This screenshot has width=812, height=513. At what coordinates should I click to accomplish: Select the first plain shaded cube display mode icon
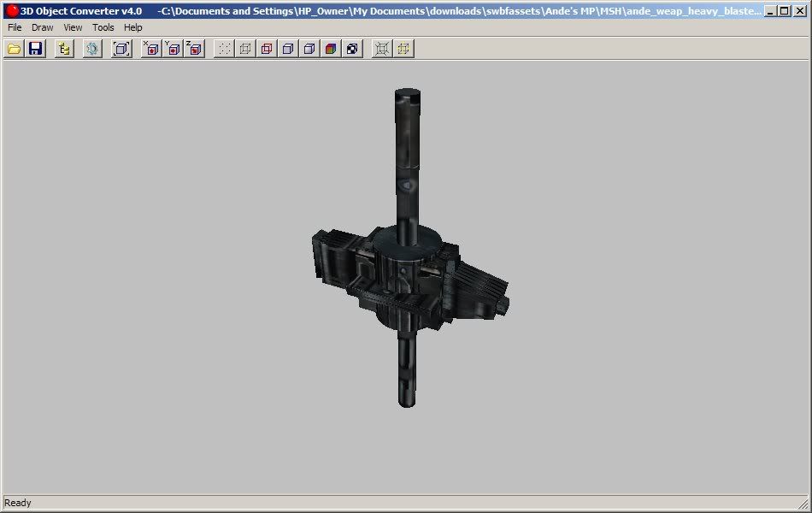click(288, 49)
